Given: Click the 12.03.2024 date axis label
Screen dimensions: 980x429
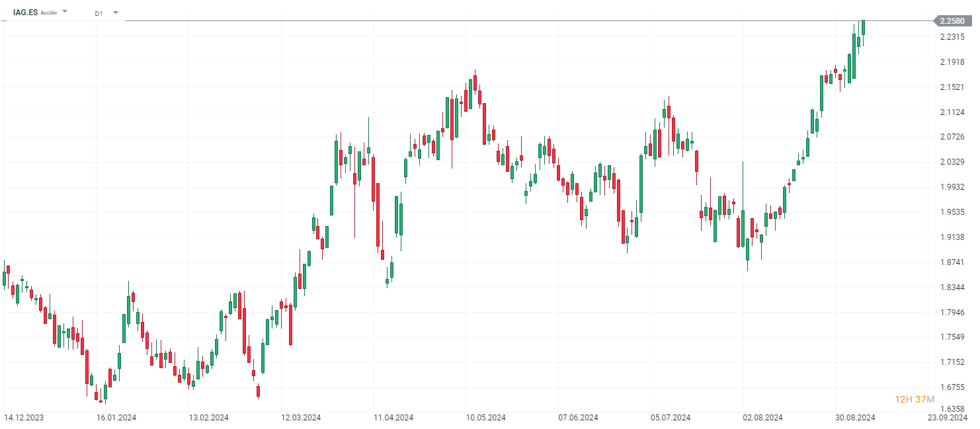Looking at the screenshot, I should coord(301,418).
